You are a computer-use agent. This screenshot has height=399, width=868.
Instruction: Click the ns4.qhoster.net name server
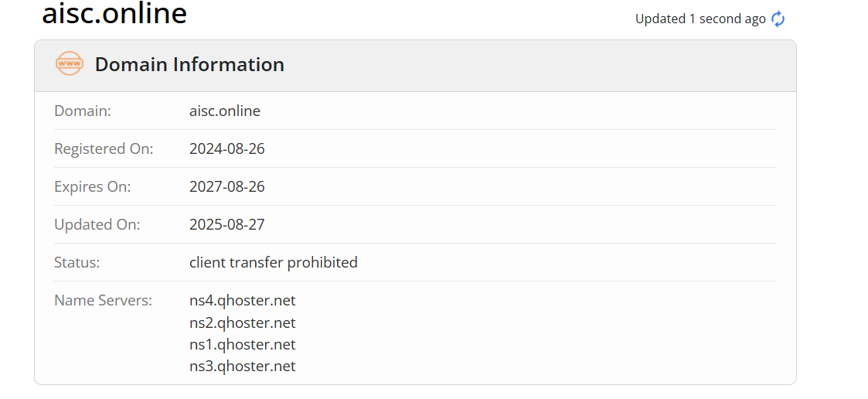(x=243, y=300)
